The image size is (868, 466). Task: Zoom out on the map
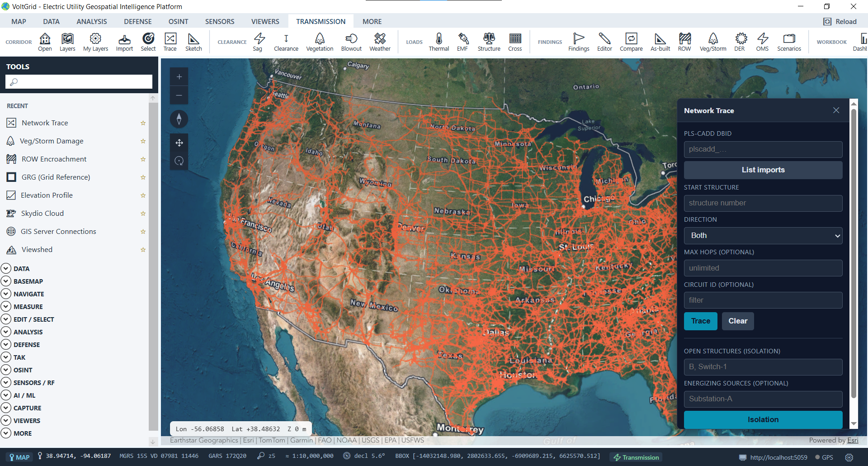pos(179,95)
